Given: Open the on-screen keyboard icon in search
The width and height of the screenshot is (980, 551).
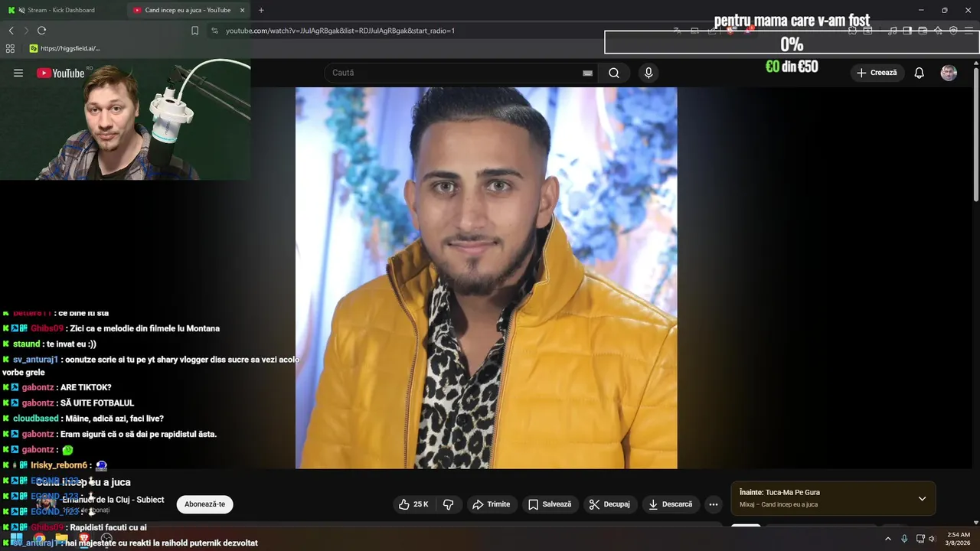Looking at the screenshot, I should [587, 73].
